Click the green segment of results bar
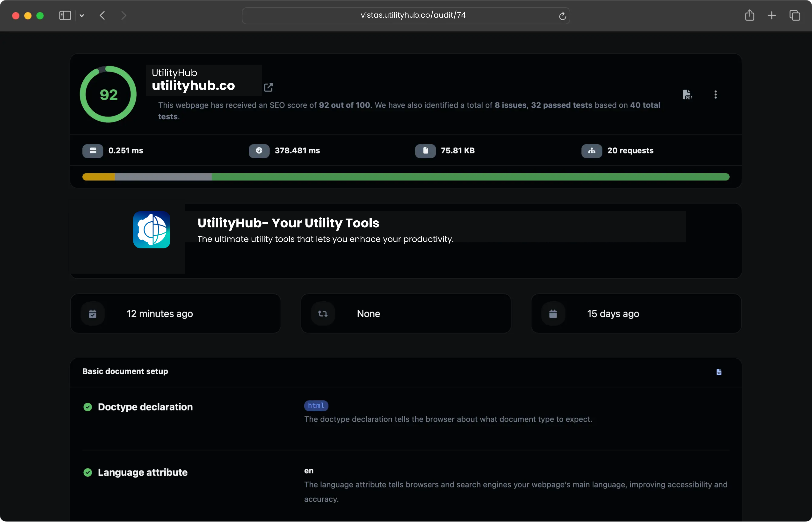812x522 pixels. tap(470, 177)
